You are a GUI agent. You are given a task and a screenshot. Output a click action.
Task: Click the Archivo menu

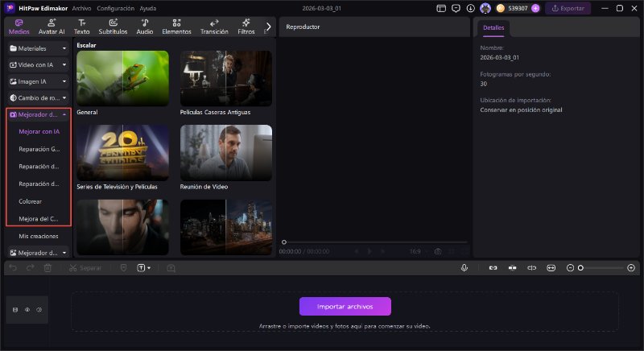(81, 8)
